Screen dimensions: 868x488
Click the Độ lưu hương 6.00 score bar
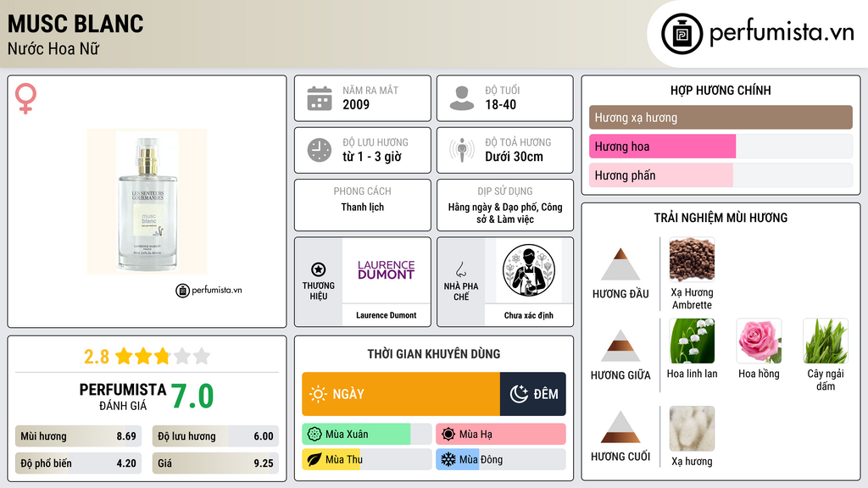(215, 436)
